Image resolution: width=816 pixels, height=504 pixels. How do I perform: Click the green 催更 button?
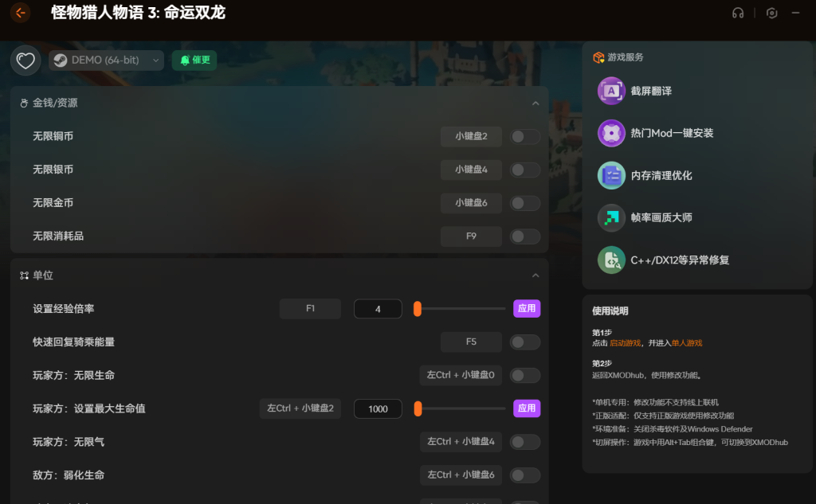tap(194, 61)
